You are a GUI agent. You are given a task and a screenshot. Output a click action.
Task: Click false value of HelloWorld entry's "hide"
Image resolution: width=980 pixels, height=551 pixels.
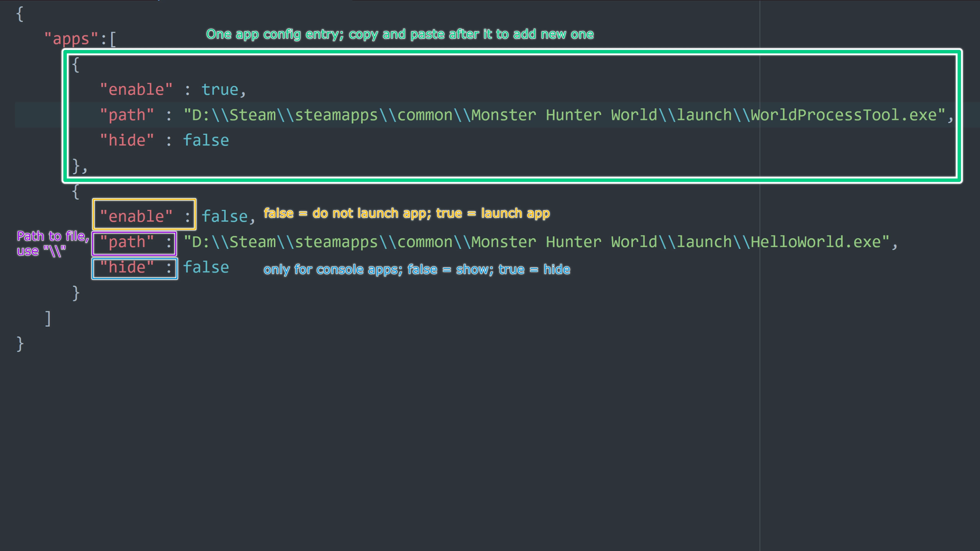click(206, 267)
